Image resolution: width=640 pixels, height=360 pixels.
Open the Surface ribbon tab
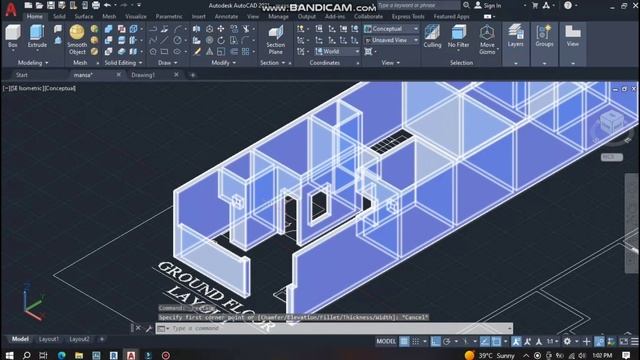[x=84, y=17]
